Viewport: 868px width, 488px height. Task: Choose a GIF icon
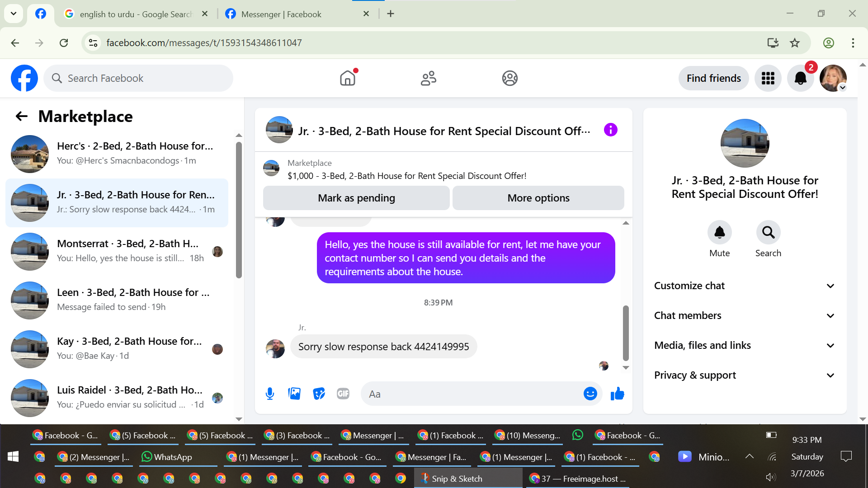(343, 394)
